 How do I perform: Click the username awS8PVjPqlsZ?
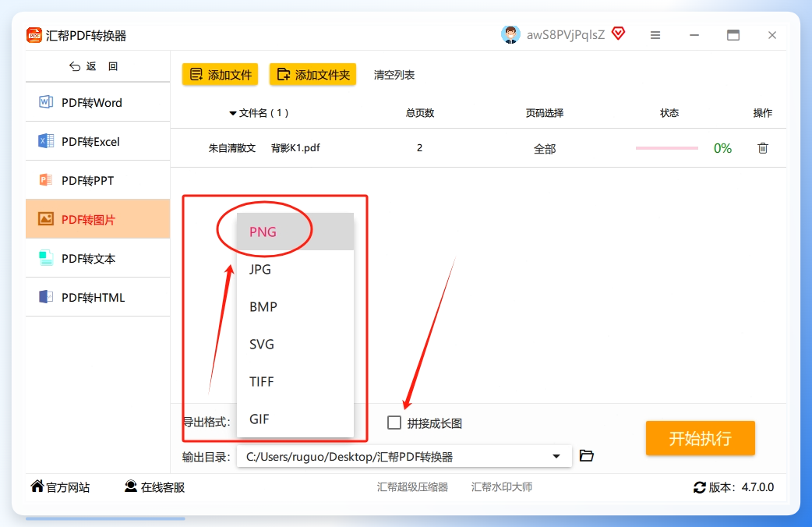pos(566,35)
